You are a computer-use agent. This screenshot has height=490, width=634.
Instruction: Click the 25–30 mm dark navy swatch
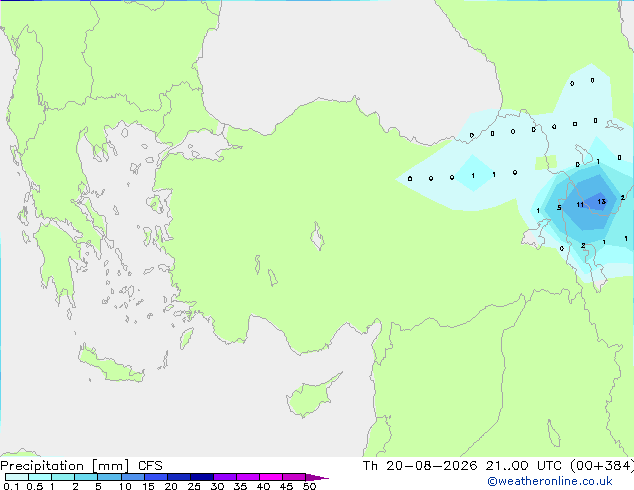click(202, 477)
